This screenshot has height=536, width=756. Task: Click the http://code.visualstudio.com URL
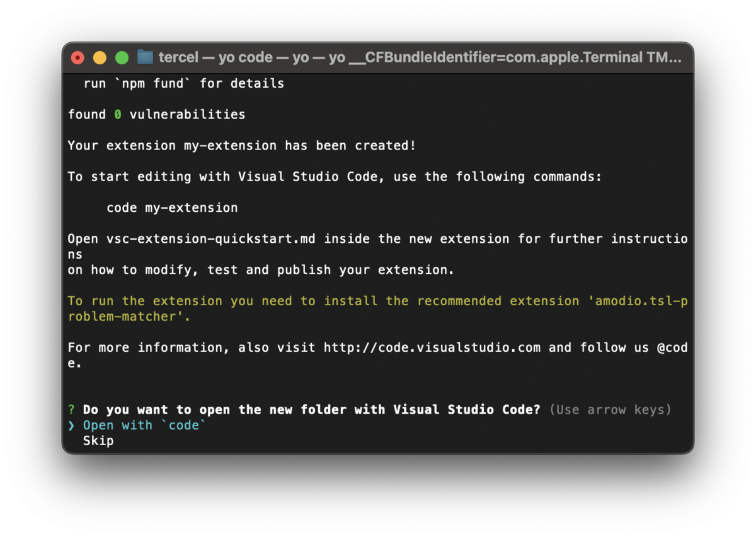coord(432,347)
